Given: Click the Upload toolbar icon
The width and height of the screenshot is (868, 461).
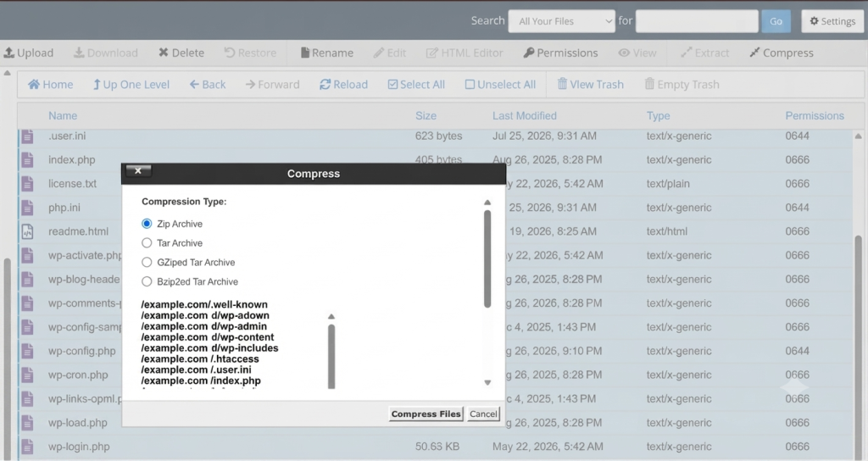Looking at the screenshot, I should pos(8,53).
